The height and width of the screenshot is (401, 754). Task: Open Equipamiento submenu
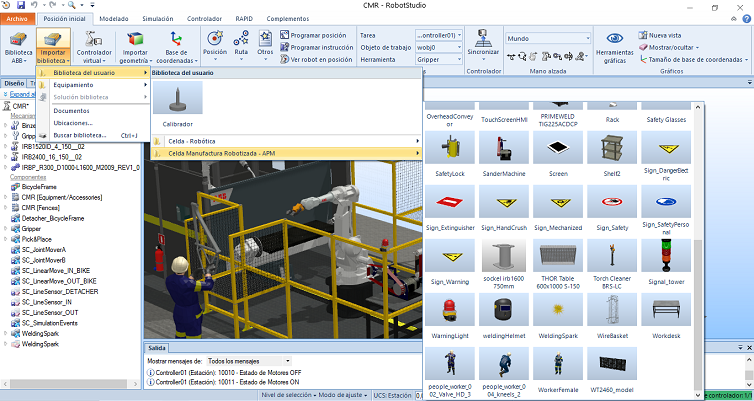coord(93,85)
